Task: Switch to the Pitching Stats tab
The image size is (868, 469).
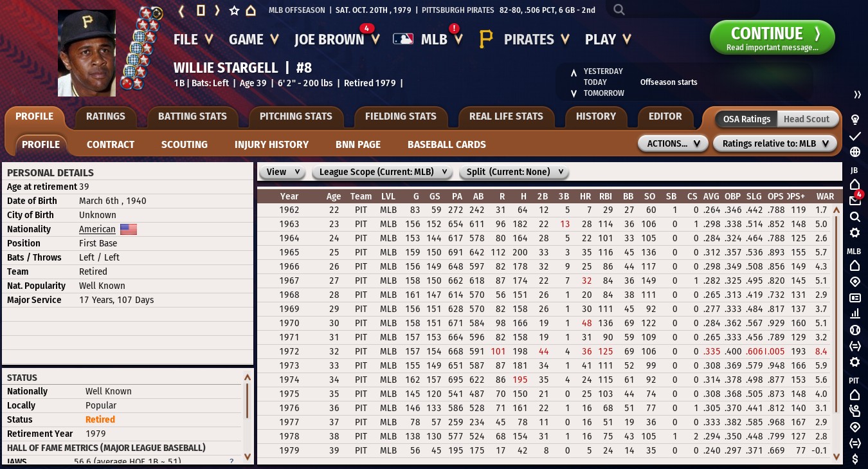Action: coord(296,116)
